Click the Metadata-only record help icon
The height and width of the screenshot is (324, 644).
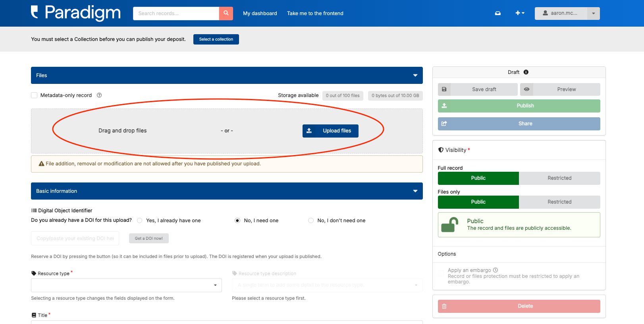[x=99, y=95]
